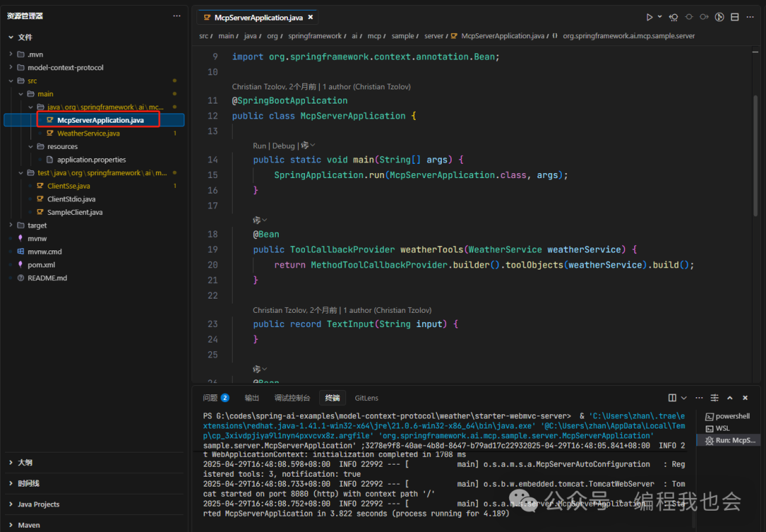
Task: Select the powershell terminal session
Action: (x=728, y=416)
